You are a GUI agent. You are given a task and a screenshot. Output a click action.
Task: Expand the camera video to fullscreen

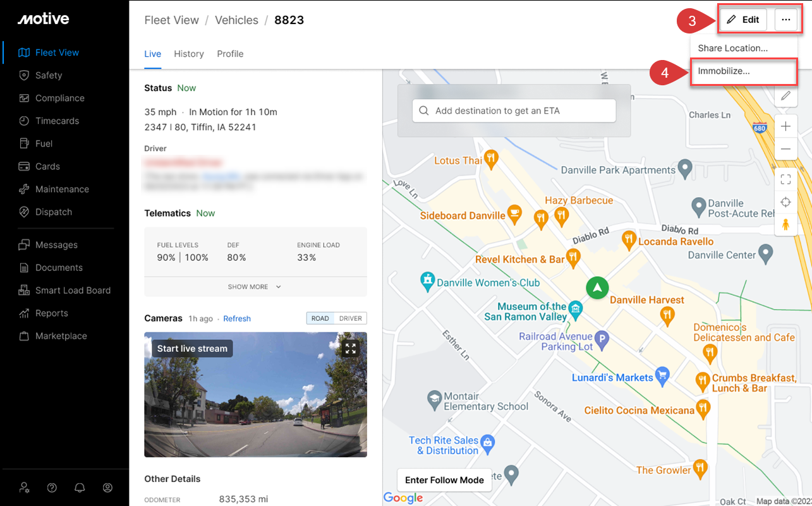click(x=351, y=349)
